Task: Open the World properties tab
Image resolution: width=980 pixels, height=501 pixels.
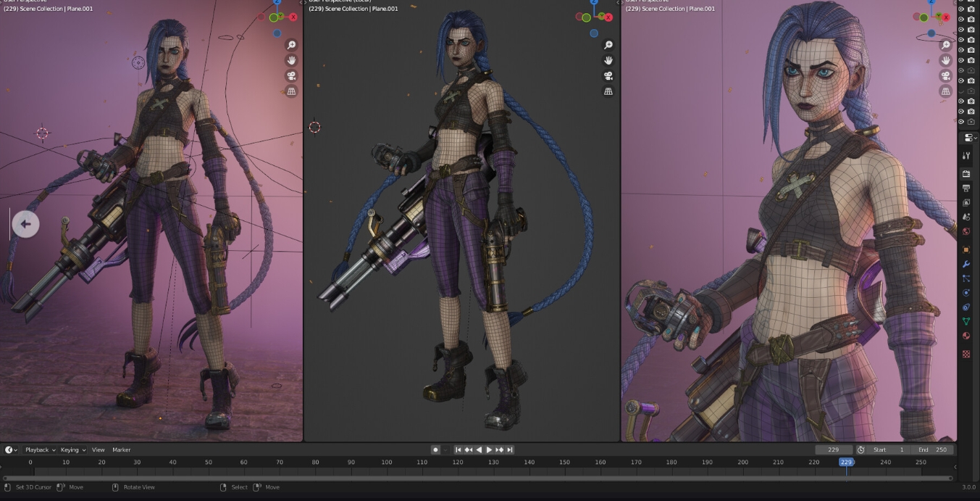Action: pos(966,231)
